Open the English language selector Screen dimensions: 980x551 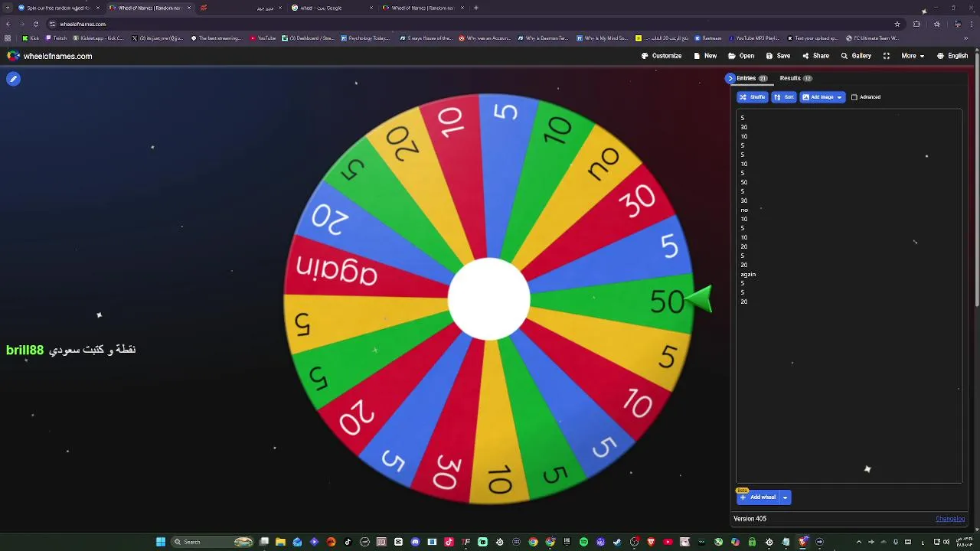point(952,56)
